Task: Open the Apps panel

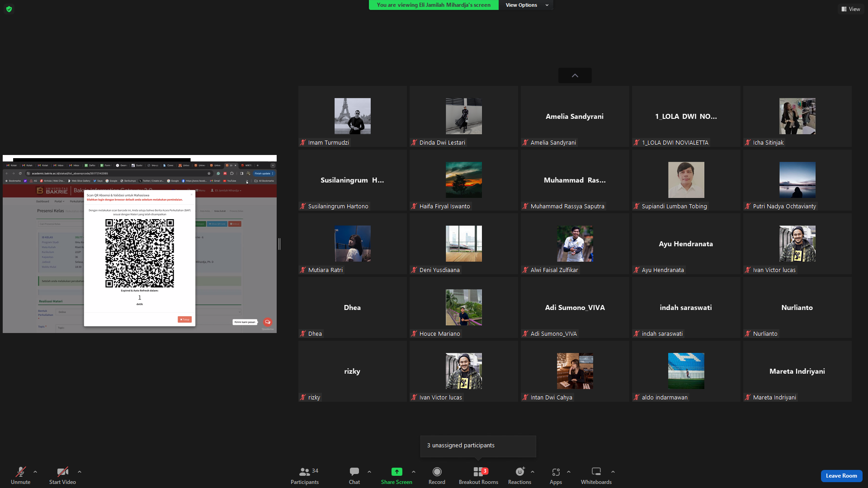Action: pyautogui.click(x=556, y=475)
